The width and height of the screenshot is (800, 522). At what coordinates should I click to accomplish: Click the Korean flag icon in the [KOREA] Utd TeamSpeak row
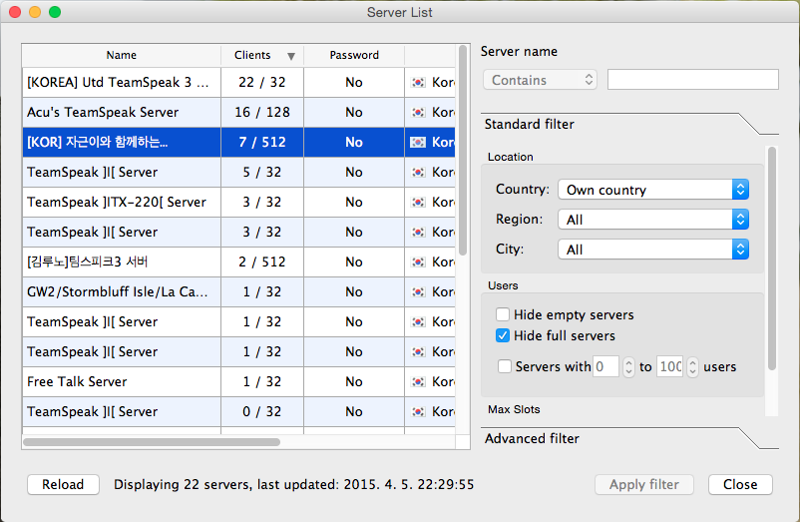coord(418,82)
